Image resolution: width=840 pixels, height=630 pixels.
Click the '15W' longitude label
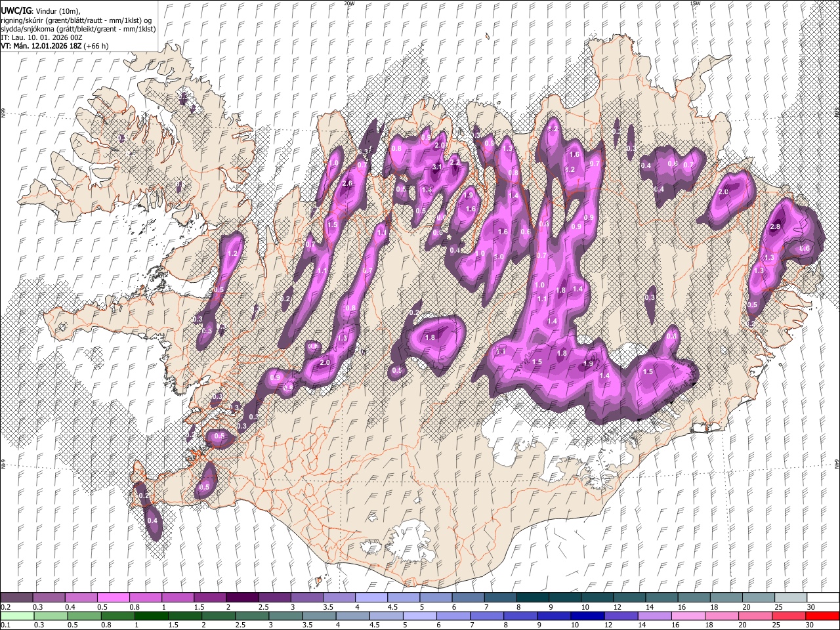[x=696, y=3]
